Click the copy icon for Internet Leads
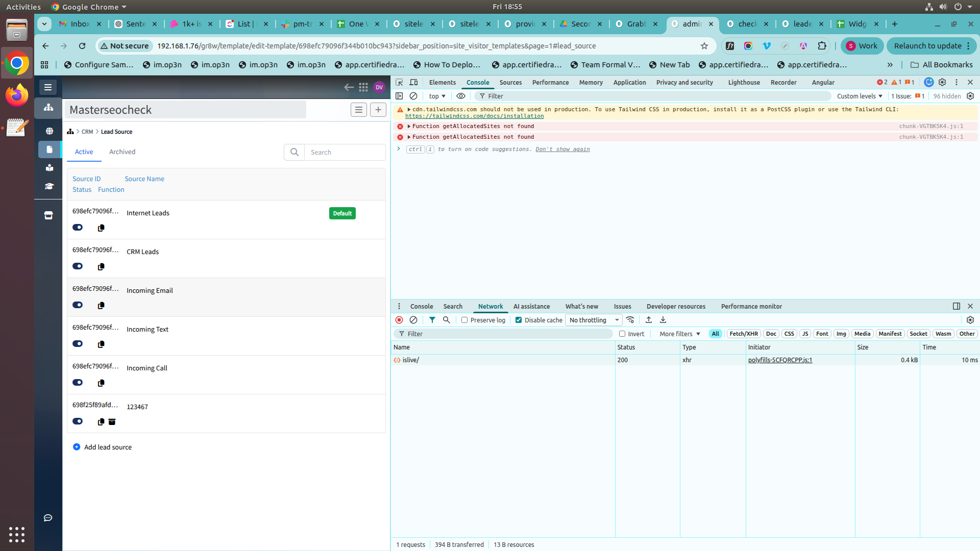Screen dimensions: 980x551 pos(101,228)
